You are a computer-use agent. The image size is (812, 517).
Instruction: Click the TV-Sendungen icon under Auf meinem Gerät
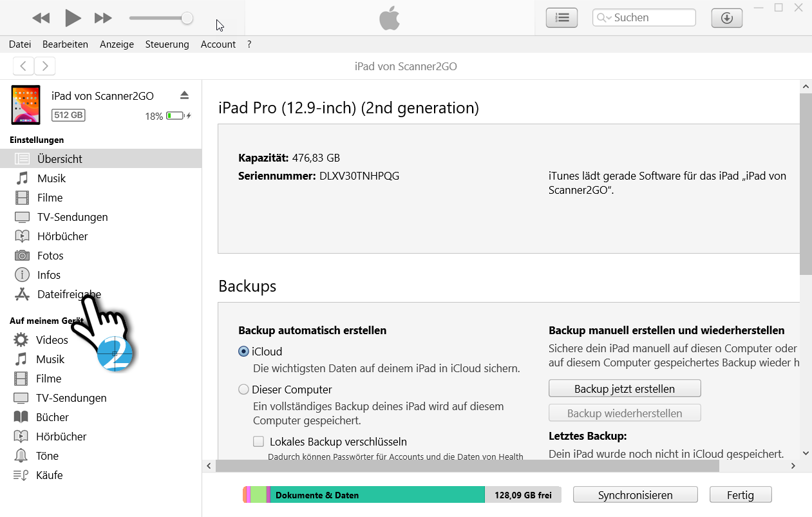tap(21, 398)
